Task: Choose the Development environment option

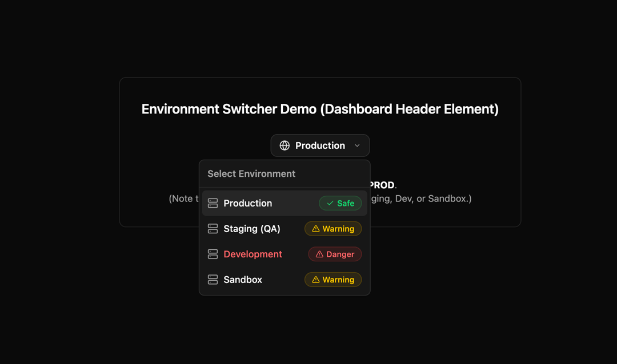Action: [285, 254]
